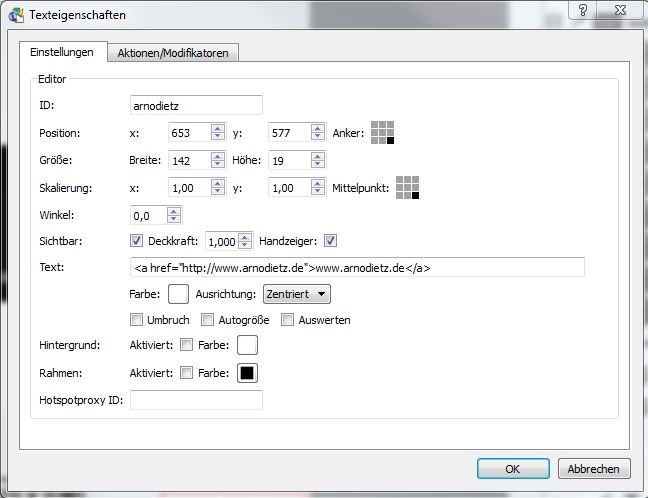Toggle the Handzeiger checkbox
The height and width of the screenshot is (498, 648).
331,240
